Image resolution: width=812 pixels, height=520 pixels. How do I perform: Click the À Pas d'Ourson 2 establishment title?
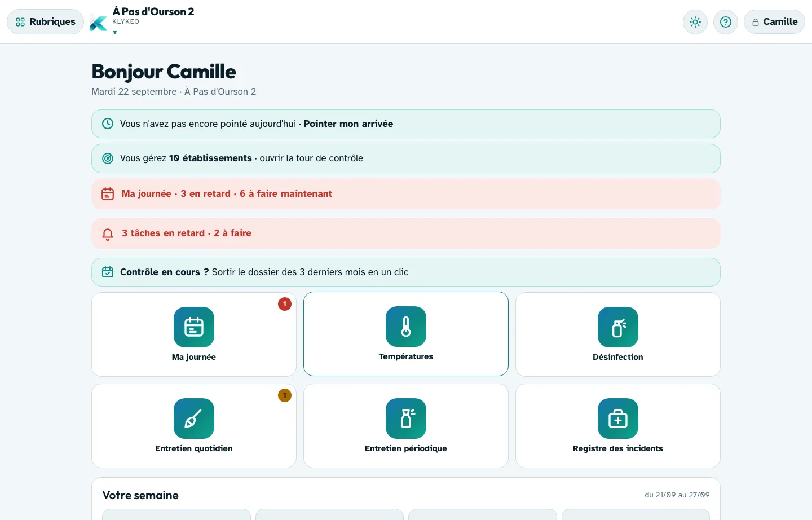153,11
